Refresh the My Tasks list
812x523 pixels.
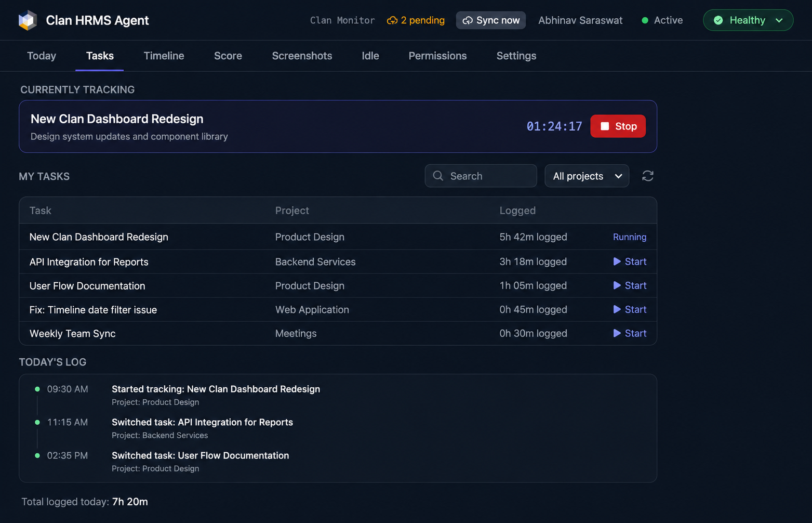[647, 176]
